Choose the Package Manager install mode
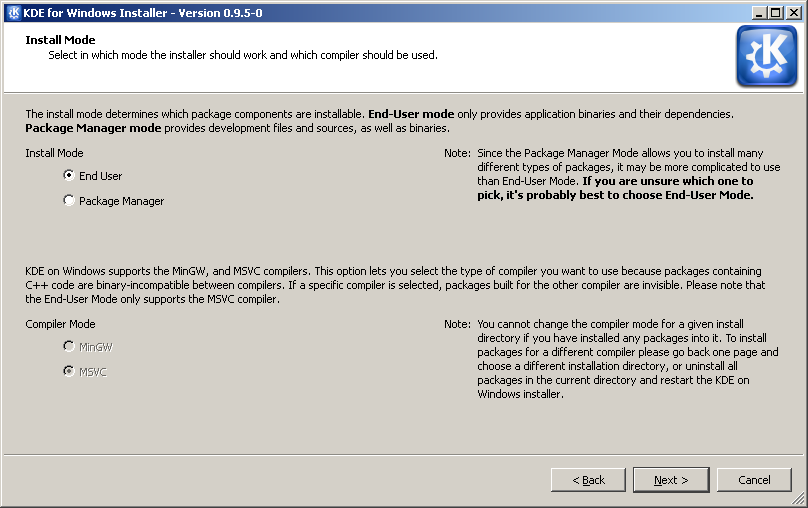Image resolution: width=808 pixels, height=508 pixels. [x=69, y=200]
